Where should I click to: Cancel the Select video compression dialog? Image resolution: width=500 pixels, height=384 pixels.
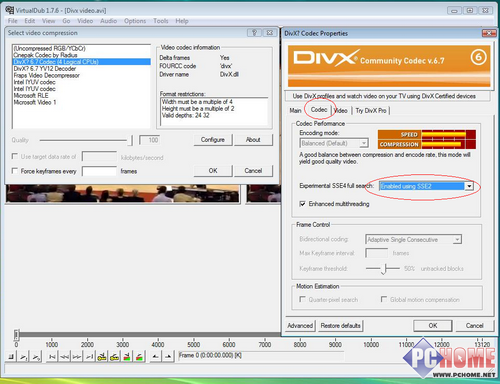click(253, 171)
